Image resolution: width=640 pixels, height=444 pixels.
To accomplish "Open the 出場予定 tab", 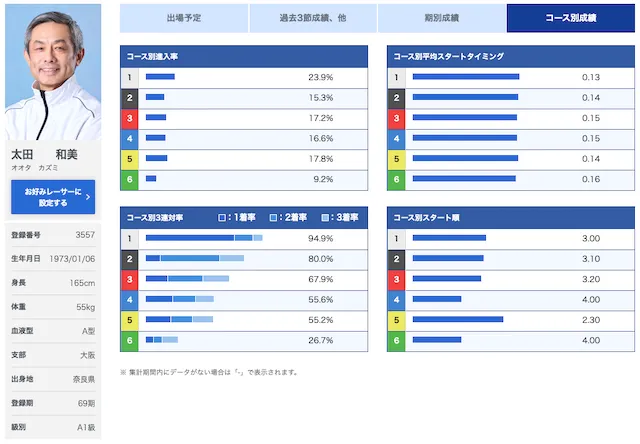I will click(x=184, y=18).
